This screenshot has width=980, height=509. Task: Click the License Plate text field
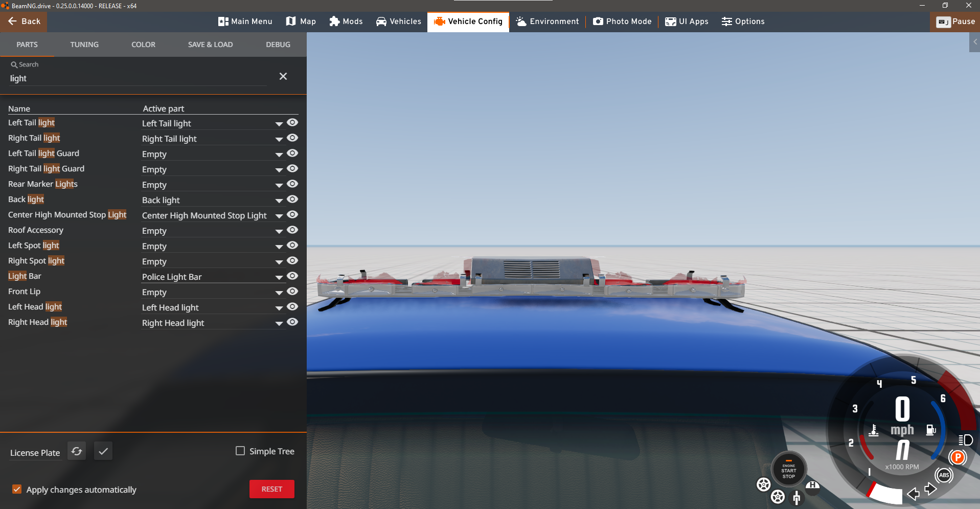pos(35,453)
